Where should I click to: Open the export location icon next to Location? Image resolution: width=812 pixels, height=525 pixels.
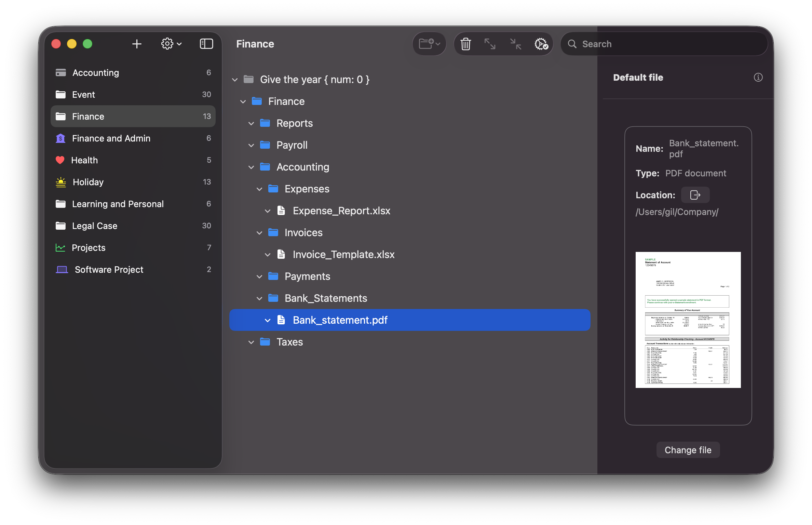[695, 195]
